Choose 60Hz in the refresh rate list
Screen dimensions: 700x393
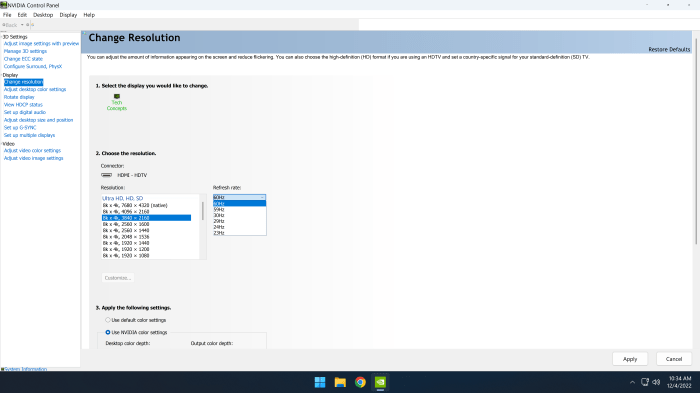(x=239, y=204)
